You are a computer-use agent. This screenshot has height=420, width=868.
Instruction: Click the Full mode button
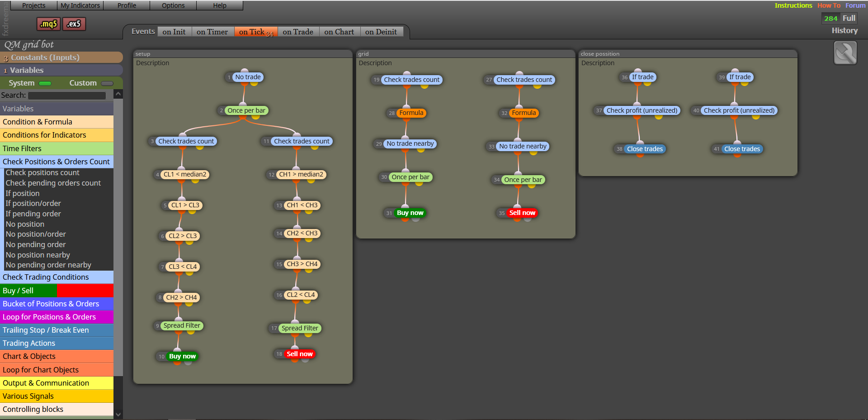(849, 18)
